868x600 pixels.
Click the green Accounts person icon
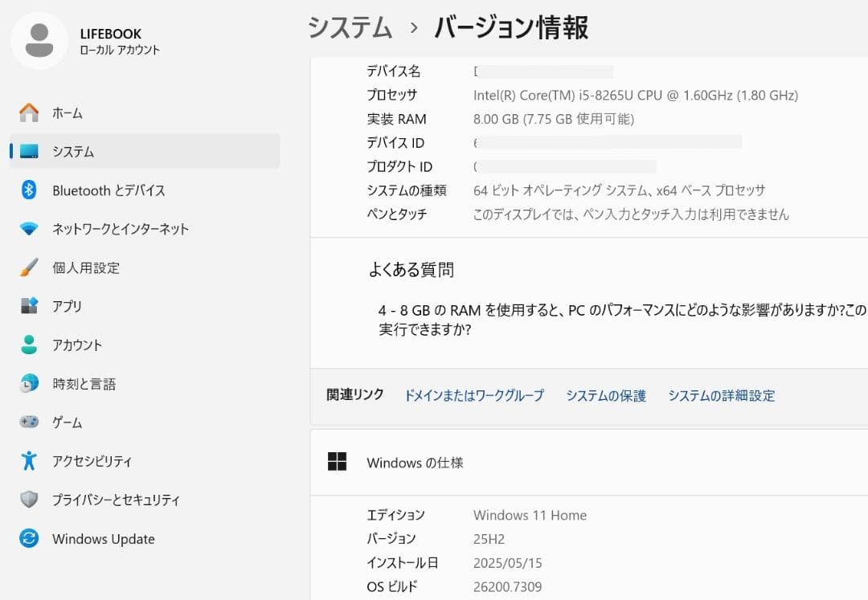click(29, 345)
